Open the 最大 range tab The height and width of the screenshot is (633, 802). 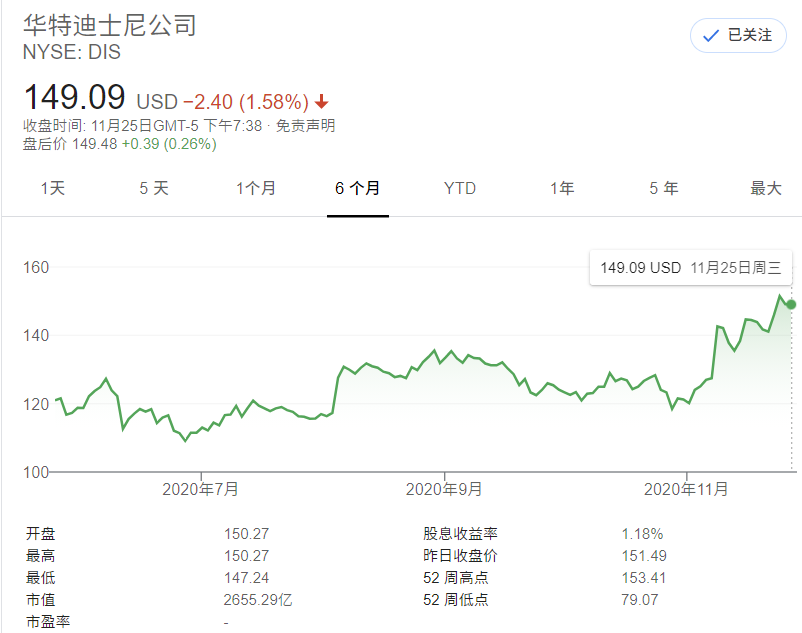pos(766,188)
